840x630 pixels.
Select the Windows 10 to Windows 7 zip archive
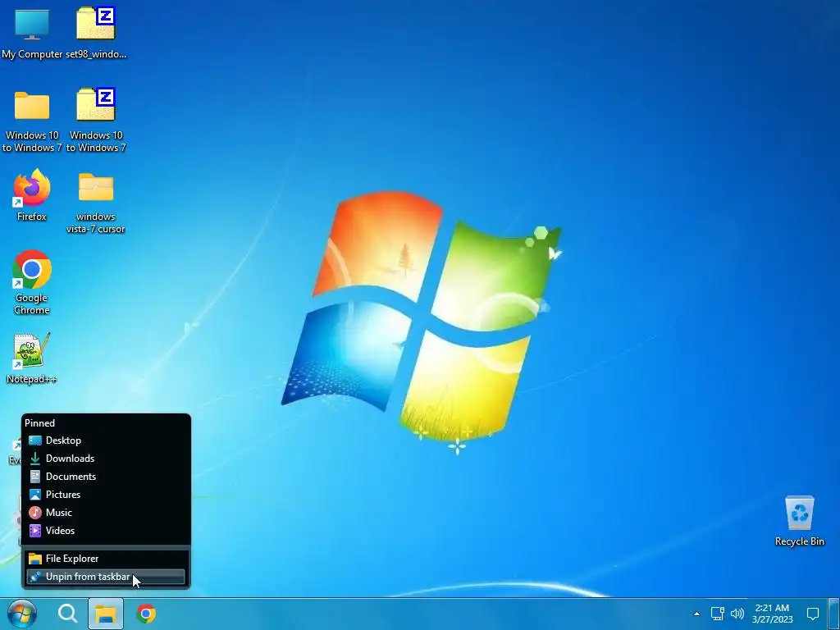click(x=96, y=121)
